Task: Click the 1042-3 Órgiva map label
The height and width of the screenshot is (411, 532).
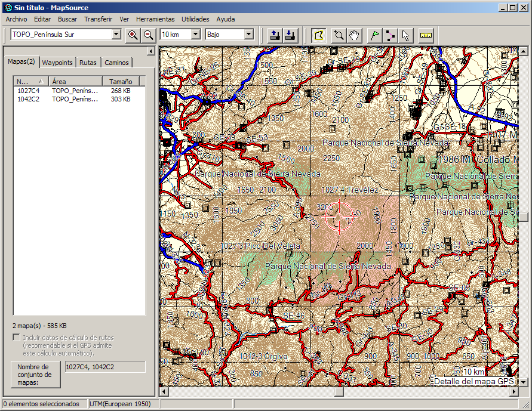Action: [x=263, y=357]
